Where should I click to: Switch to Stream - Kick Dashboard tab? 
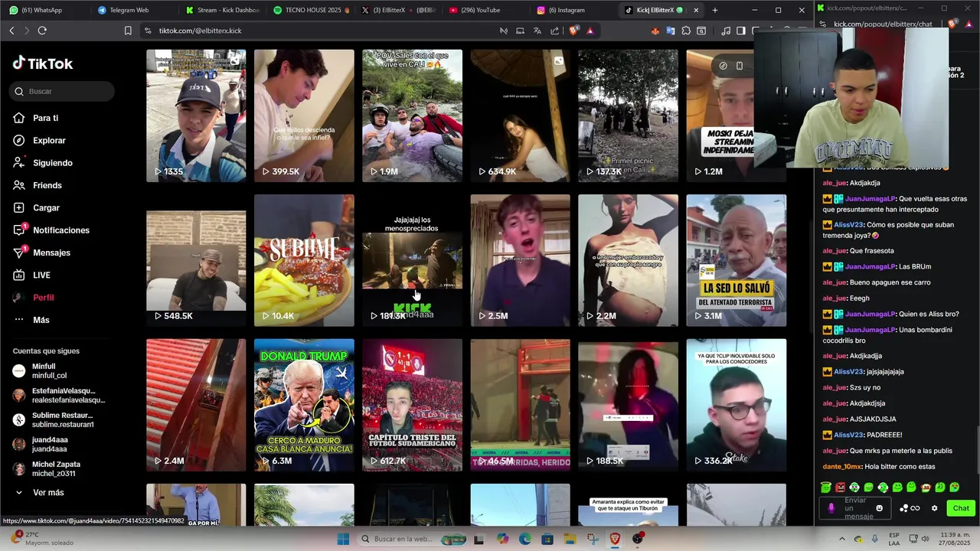pyautogui.click(x=222, y=10)
